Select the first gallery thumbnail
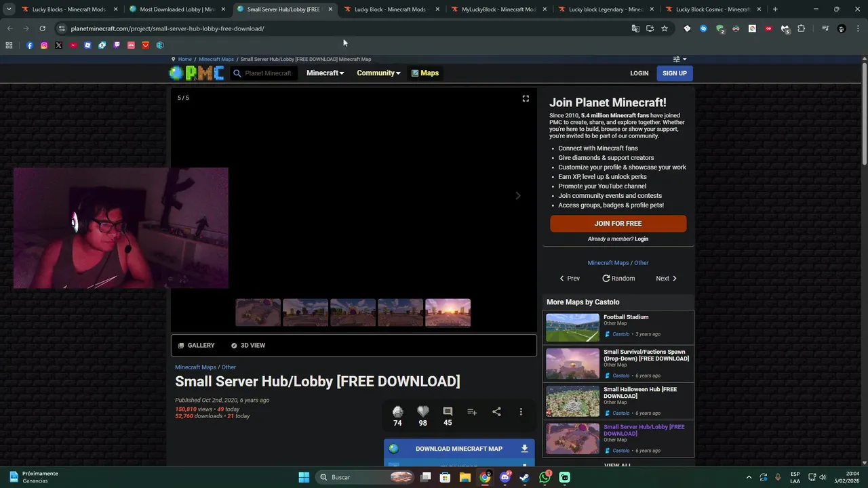Image resolution: width=868 pixels, height=488 pixels. (x=258, y=312)
